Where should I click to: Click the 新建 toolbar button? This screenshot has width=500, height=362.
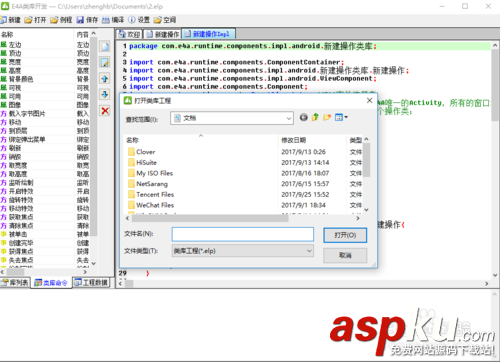[11, 20]
